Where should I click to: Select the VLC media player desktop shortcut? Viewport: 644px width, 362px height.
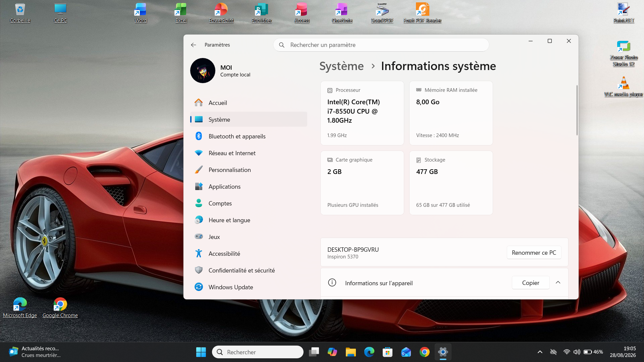(x=624, y=87)
